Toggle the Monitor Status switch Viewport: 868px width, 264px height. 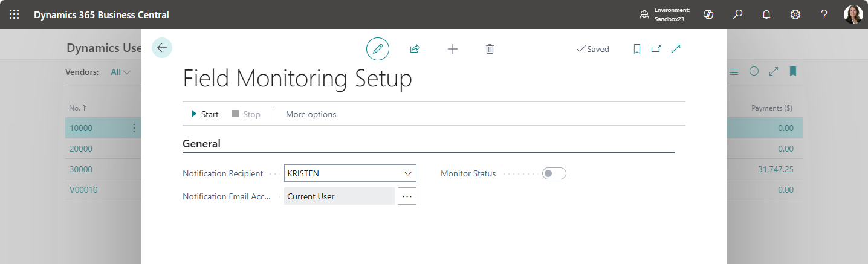pyautogui.click(x=554, y=173)
